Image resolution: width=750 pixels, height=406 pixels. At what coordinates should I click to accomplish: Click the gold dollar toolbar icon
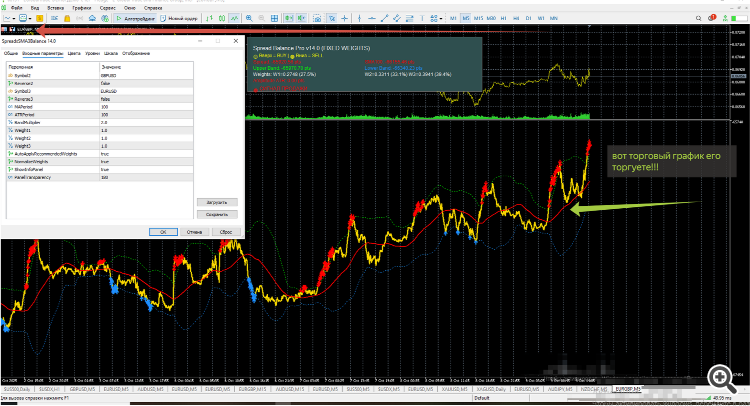coord(39,18)
